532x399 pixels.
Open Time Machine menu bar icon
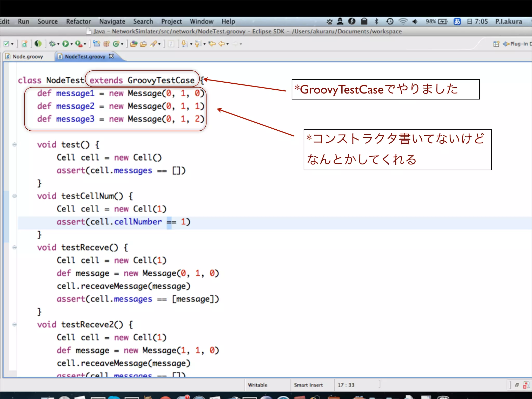[390, 21]
